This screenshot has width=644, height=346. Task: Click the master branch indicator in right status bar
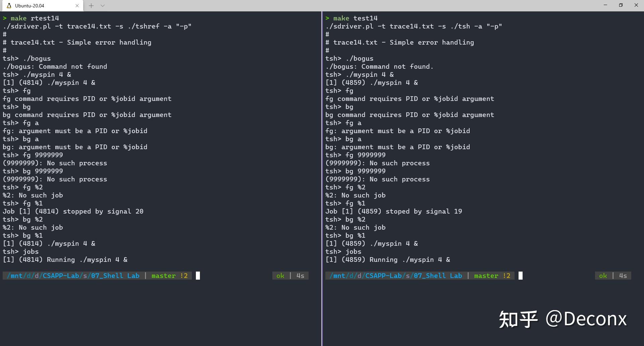(x=486, y=276)
